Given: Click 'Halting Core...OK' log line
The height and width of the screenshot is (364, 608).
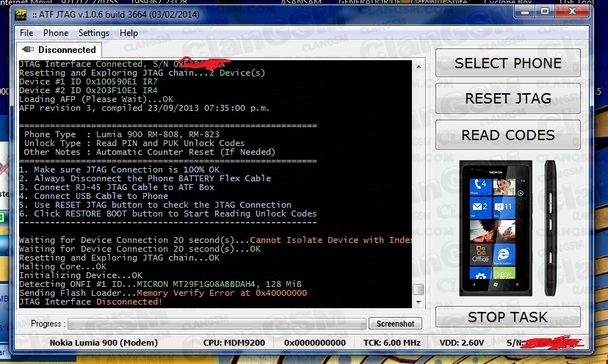Looking at the screenshot, I should tap(63, 266).
